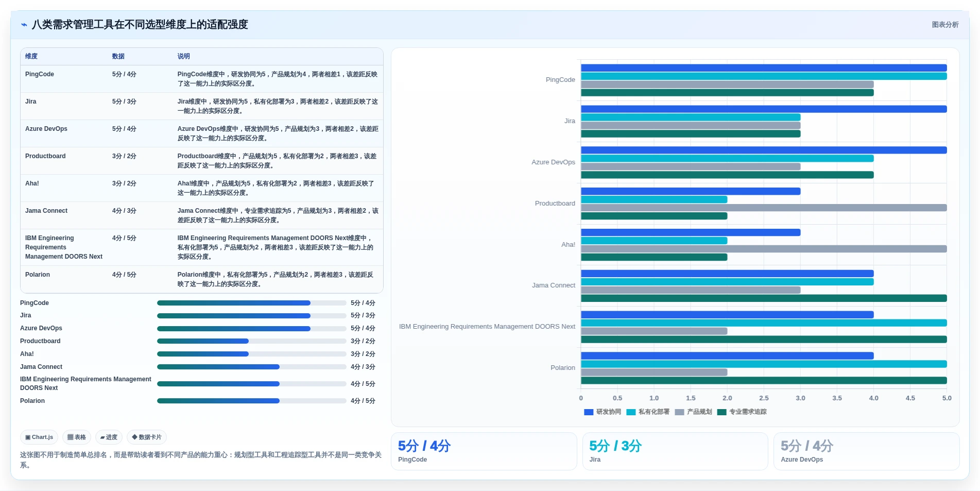Viewport: 980px width, 491px height.
Task: Click the 5分 / 3分 value in the Jira table row
Action: tap(124, 101)
